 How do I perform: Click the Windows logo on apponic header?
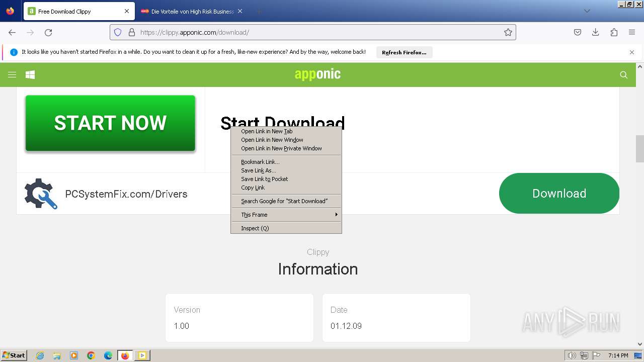pos(30,74)
